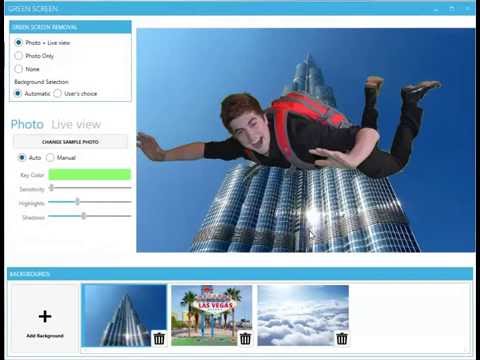Click the Shadows slider handle
This screenshot has height=360, width=480.
[x=84, y=216]
